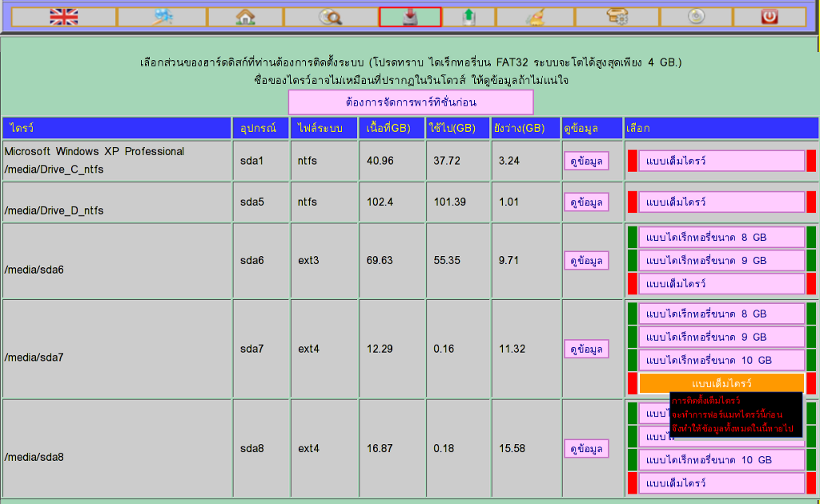Click the อุปกรณ์ column header
This screenshot has width=820, height=504.
click(261, 128)
